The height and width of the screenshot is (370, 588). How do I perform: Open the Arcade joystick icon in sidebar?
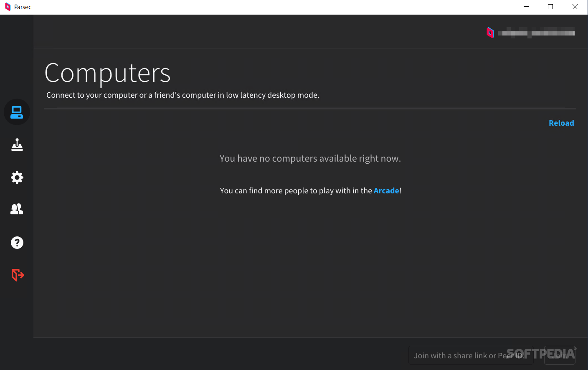[17, 144]
